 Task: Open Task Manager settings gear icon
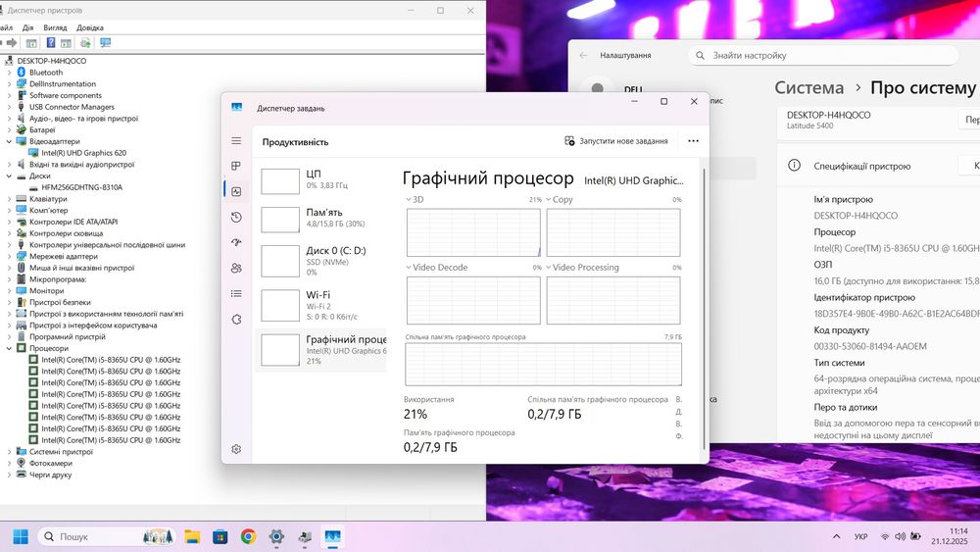pyautogui.click(x=236, y=449)
